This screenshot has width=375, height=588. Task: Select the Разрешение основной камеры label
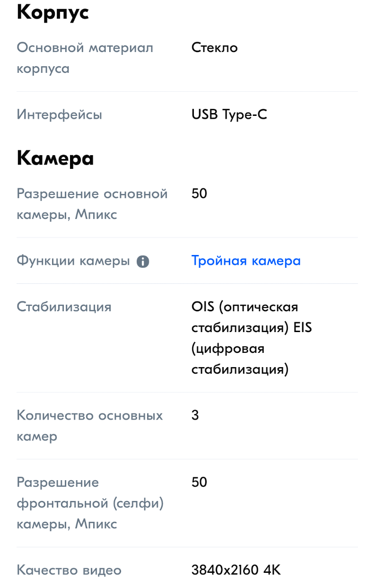[x=92, y=203]
